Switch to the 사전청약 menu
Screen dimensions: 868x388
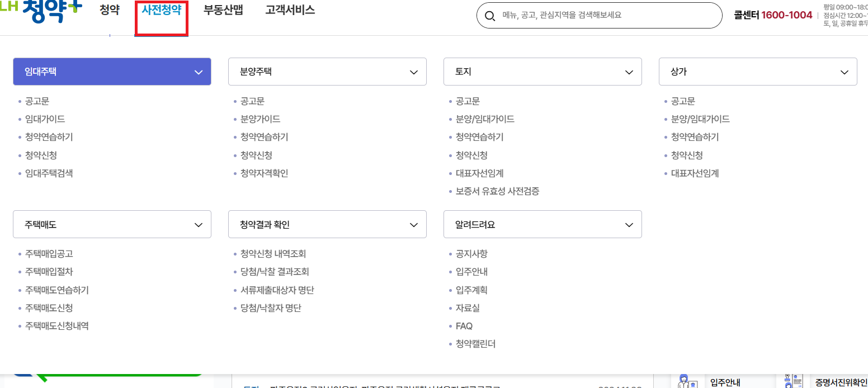click(161, 10)
